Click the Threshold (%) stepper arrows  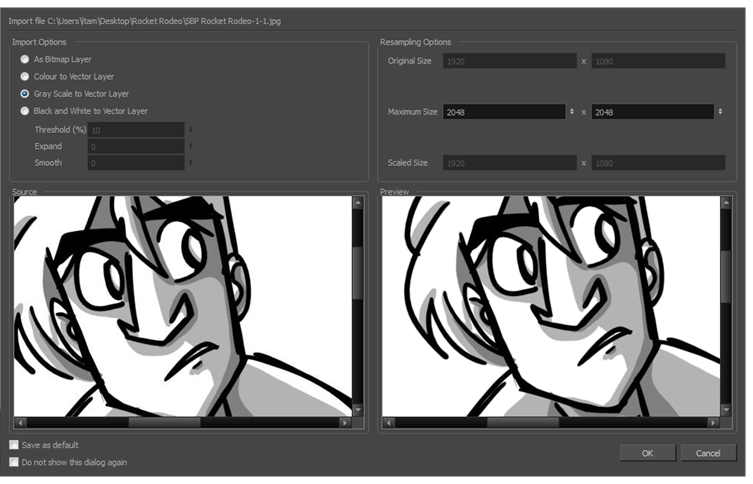(190, 130)
